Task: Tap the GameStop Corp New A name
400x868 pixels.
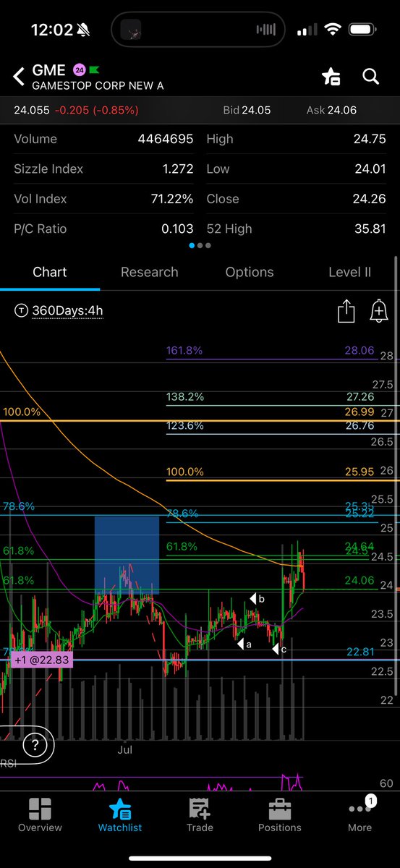Action: pos(98,86)
